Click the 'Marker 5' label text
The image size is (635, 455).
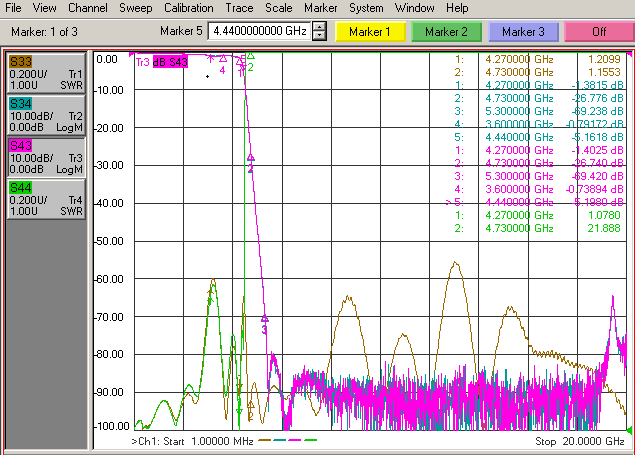click(x=181, y=31)
